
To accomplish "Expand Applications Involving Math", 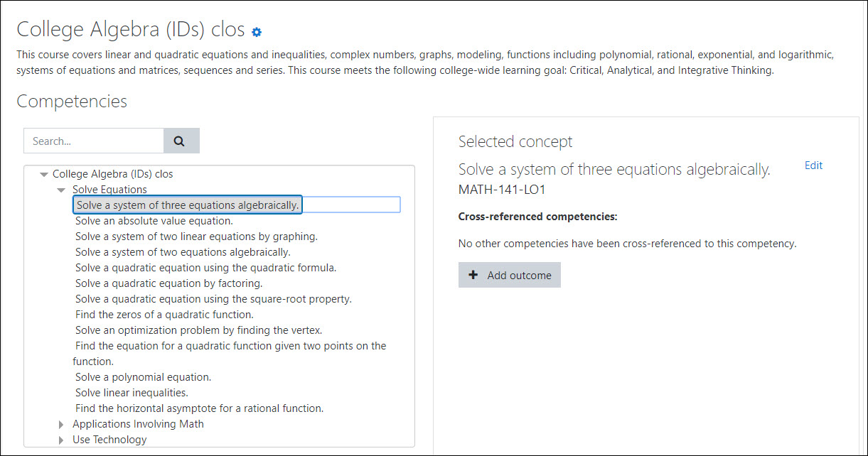I will click(x=61, y=424).
